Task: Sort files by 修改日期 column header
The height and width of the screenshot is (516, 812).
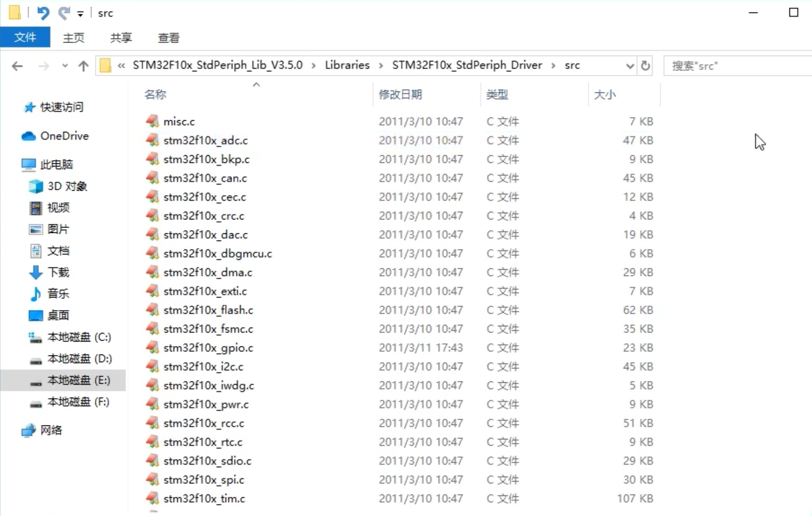Action: (x=400, y=94)
